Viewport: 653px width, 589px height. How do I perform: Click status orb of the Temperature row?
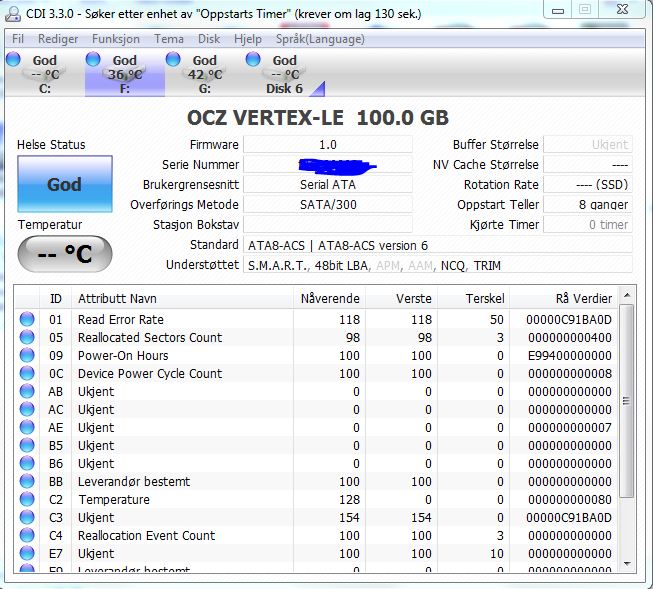pyautogui.click(x=27, y=499)
